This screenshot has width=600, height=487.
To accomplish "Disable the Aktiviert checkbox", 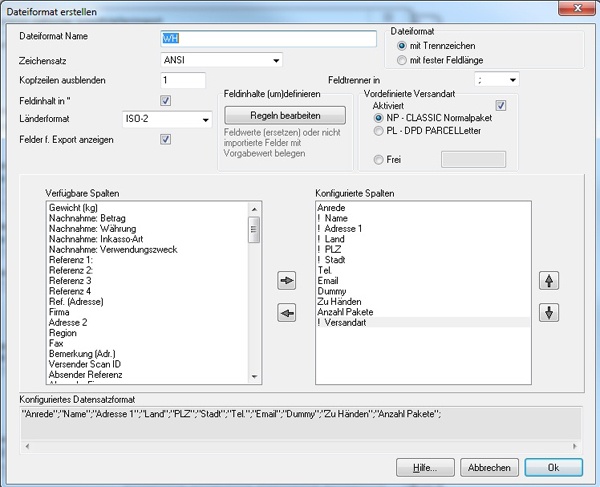I will click(501, 105).
